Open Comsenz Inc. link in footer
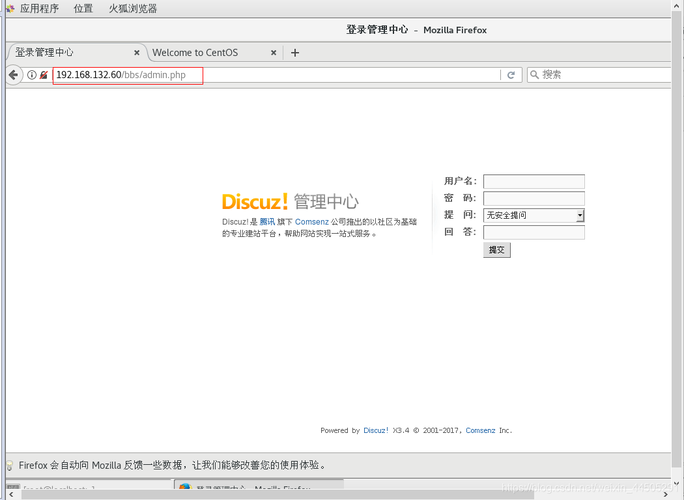 tap(480, 430)
